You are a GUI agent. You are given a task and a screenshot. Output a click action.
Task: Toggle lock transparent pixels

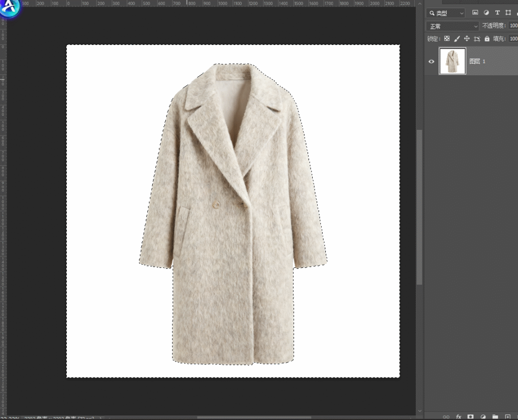pos(447,38)
